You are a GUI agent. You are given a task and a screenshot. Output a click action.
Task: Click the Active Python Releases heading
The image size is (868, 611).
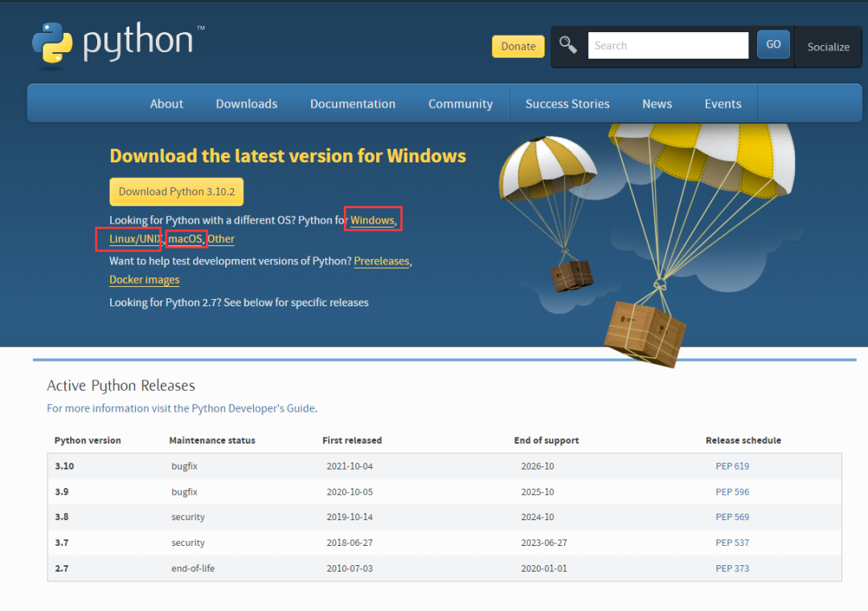(x=121, y=386)
